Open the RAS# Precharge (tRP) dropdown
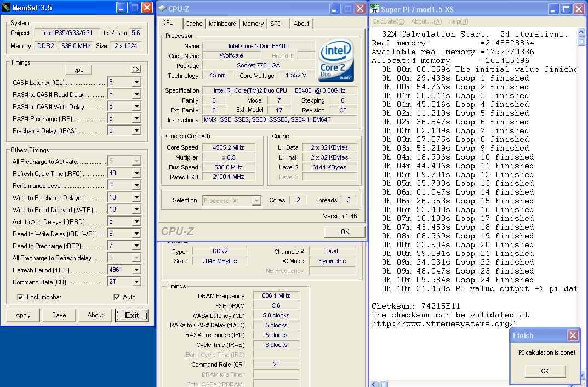Viewport: 588px width, 387px height. (136, 118)
